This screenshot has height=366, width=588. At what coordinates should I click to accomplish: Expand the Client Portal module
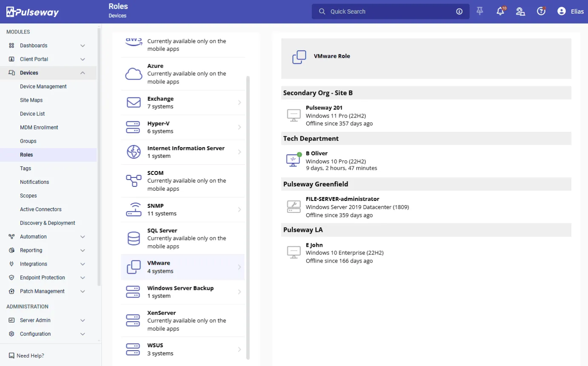(x=83, y=59)
